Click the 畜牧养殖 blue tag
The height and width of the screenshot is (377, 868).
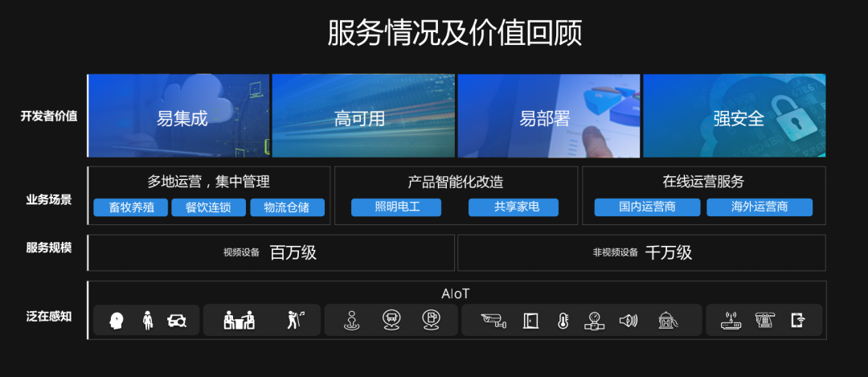point(131,207)
